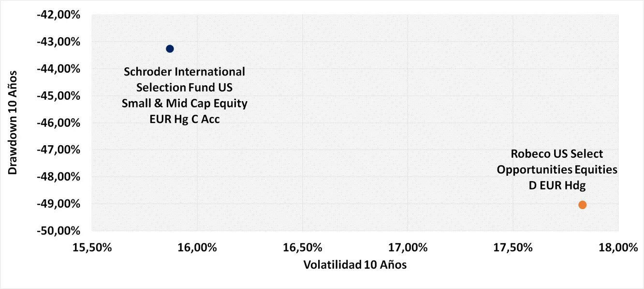Click the orange Robeco data point
Screen dimensions: 644x289
(x=582, y=205)
